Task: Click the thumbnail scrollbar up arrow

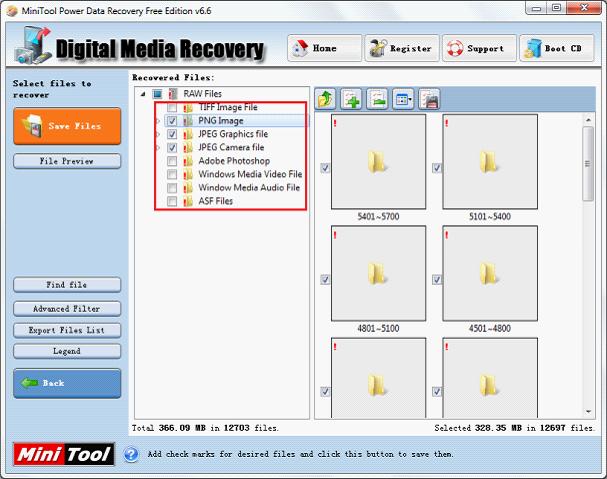Action: click(x=588, y=120)
